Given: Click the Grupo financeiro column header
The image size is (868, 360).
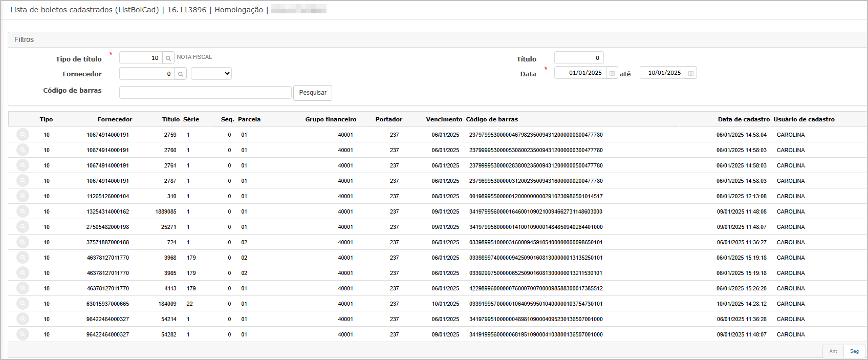Looking at the screenshot, I should tap(331, 119).
